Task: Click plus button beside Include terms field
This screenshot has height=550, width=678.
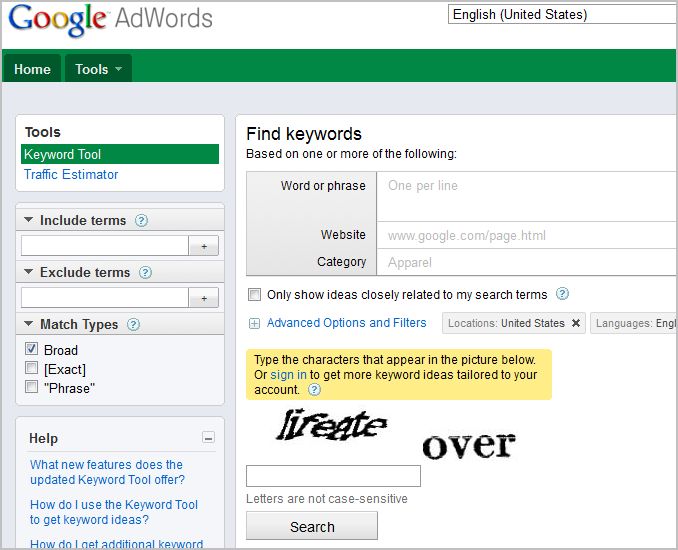Action: pyautogui.click(x=204, y=246)
